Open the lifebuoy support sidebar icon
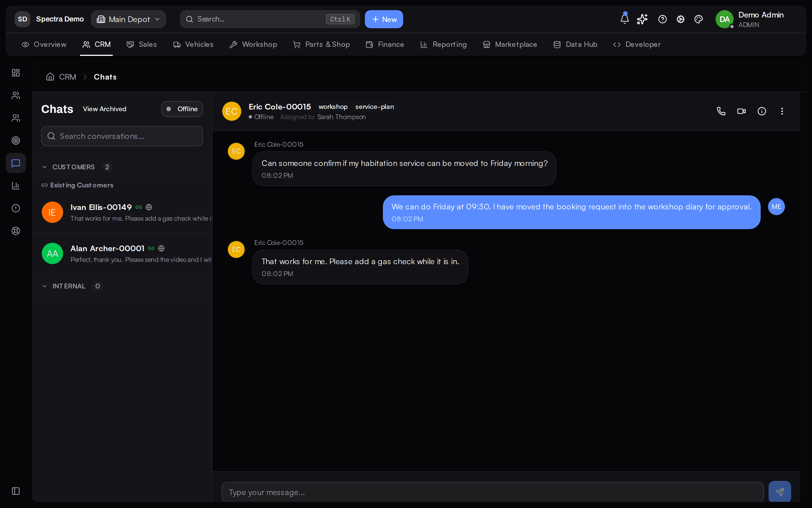Image resolution: width=812 pixels, height=508 pixels. [x=16, y=231]
